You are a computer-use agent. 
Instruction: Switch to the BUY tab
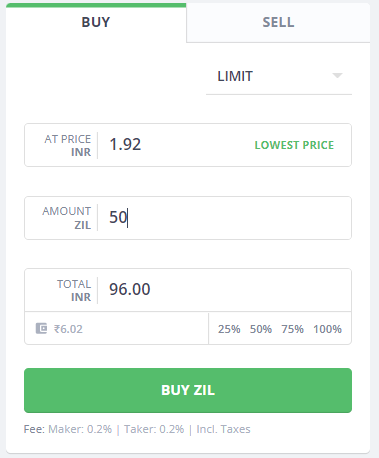pyautogui.click(x=96, y=22)
